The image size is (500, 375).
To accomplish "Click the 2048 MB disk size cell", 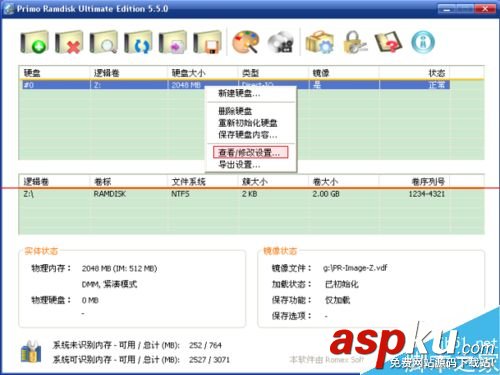I will click(x=186, y=85).
